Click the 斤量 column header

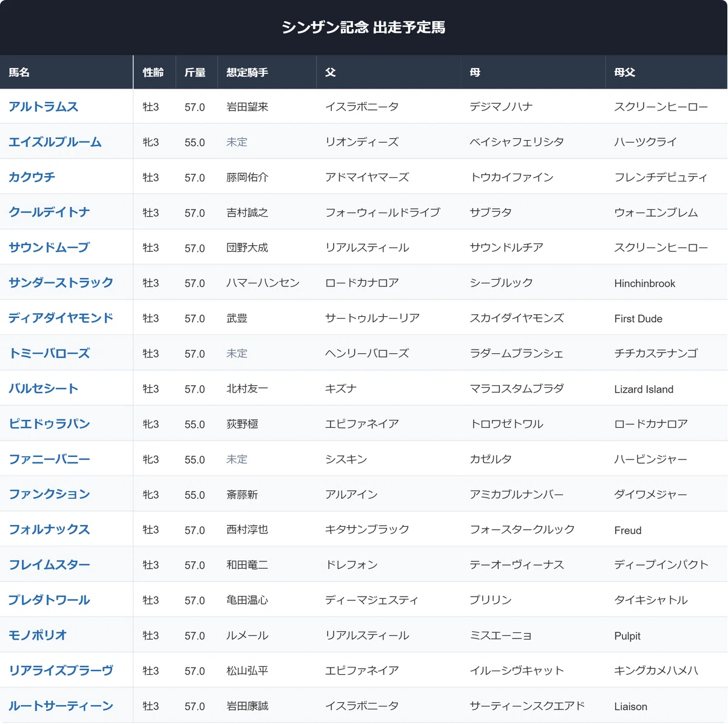pyautogui.click(x=195, y=72)
